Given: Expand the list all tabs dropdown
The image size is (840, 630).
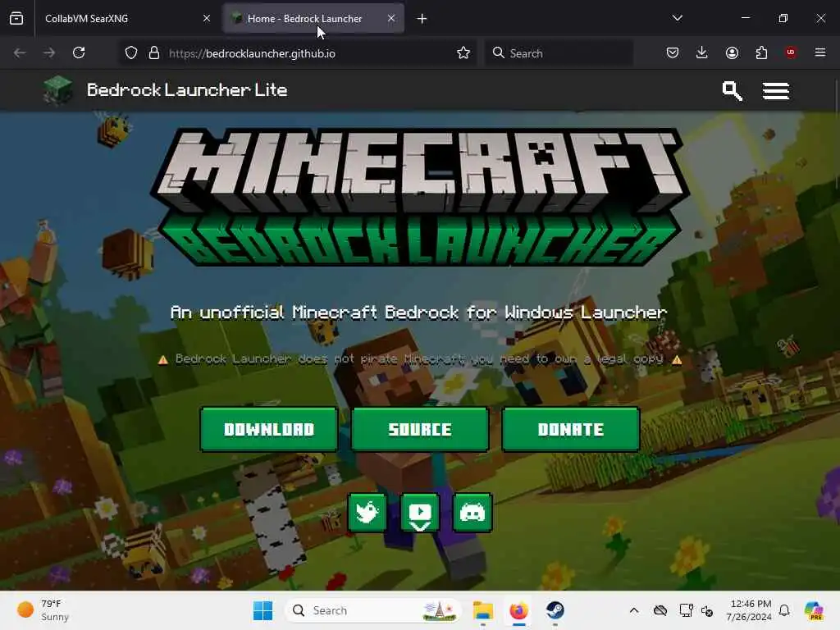Looking at the screenshot, I should point(677,18).
